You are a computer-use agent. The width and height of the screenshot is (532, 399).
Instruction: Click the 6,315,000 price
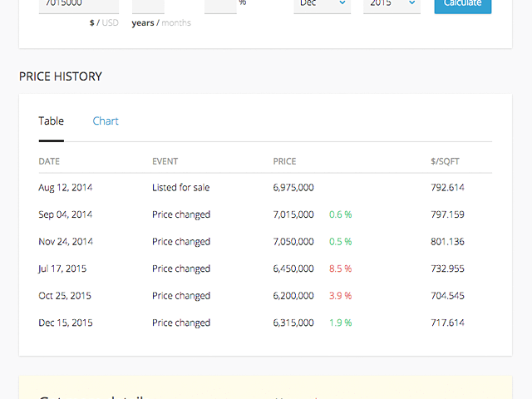tap(293, 323)
